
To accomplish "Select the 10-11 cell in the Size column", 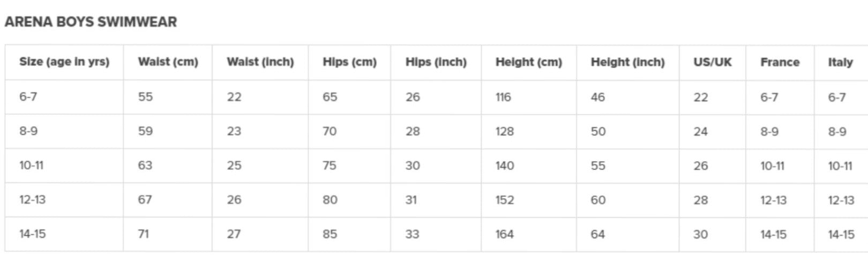I will [x=31, y=166].
